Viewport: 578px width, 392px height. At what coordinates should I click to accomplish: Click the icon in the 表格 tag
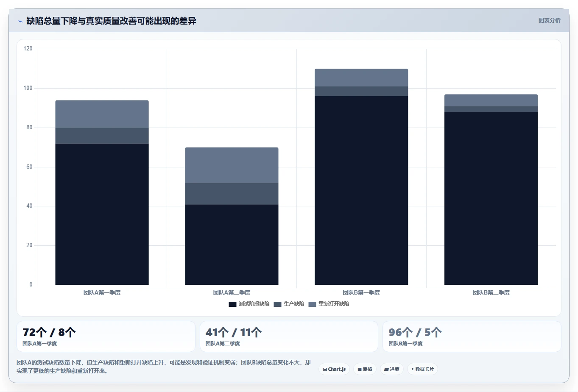[x=360, y=370]
